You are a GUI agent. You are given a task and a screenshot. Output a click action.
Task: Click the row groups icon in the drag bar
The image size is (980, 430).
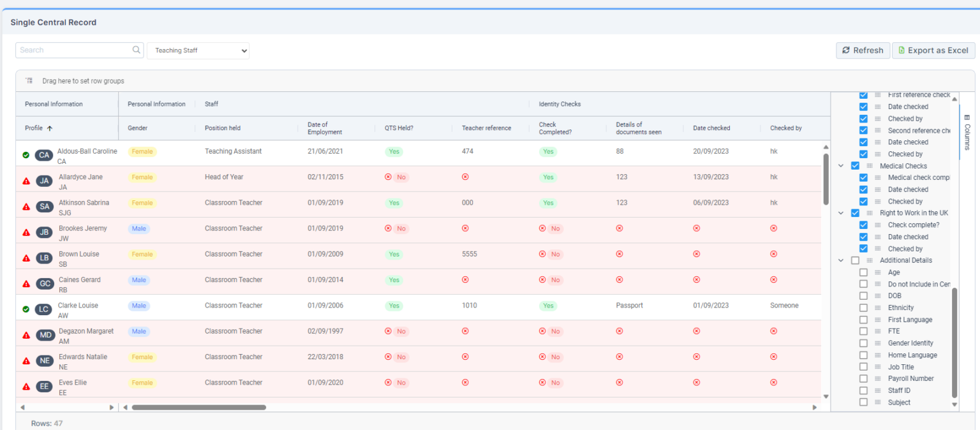pyautogui.click(x=29, y=80)
